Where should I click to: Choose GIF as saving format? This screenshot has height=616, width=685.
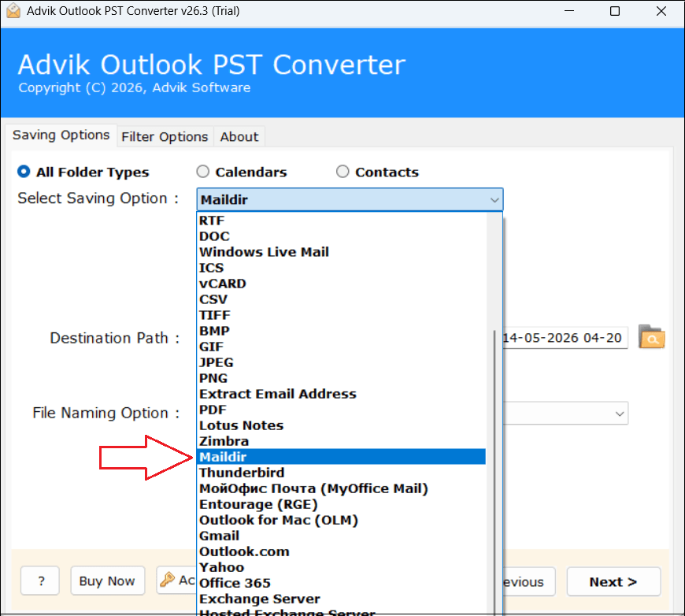click(341, 347)
